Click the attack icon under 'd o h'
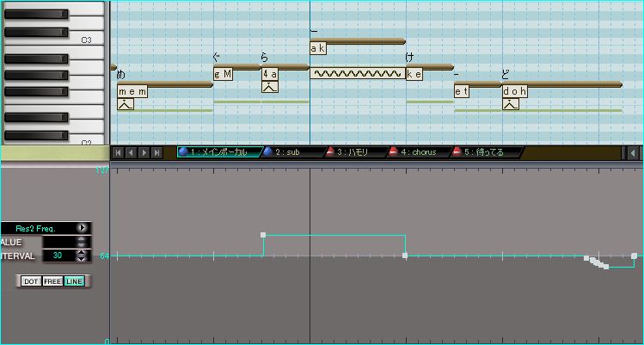644x345 pixels. (x=511, y=104)
